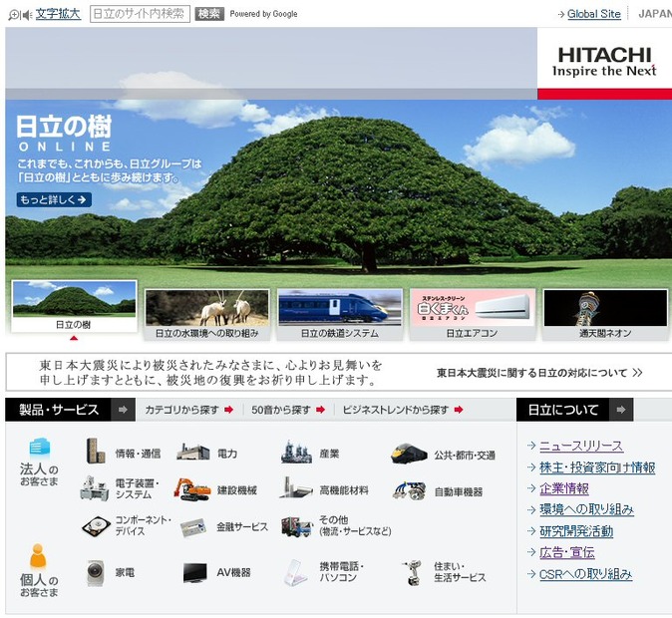Screen dimensions: 672x618
Task: Open 50音から探す tab
Action: [x=288, y=410]
